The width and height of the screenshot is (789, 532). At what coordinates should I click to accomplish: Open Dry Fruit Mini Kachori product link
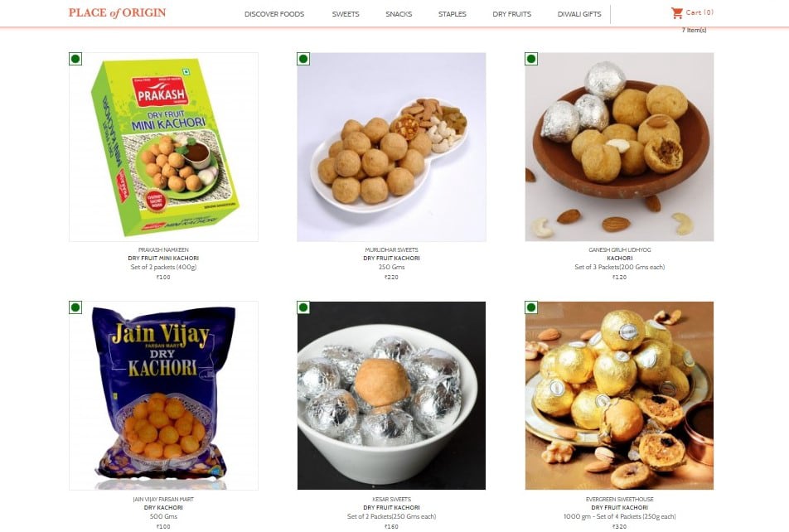163,259
